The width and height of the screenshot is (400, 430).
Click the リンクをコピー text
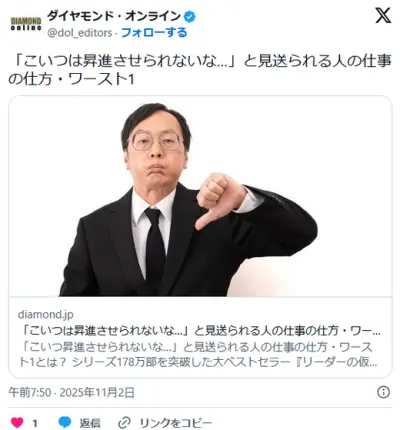tap(176, 423)
